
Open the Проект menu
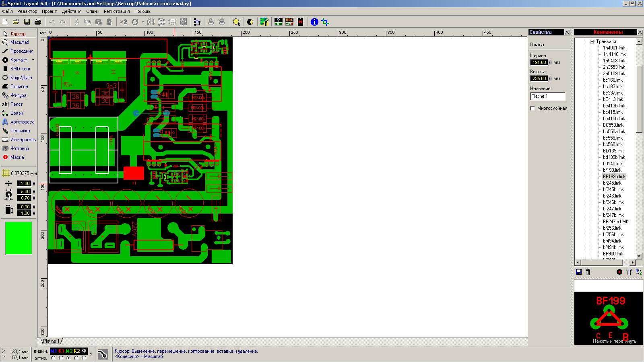(x=49, y=11)
